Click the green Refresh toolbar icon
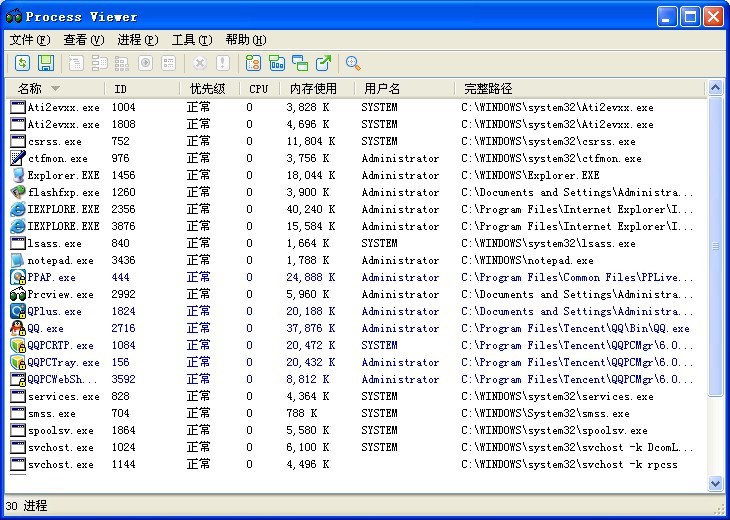 coord(22,63)
